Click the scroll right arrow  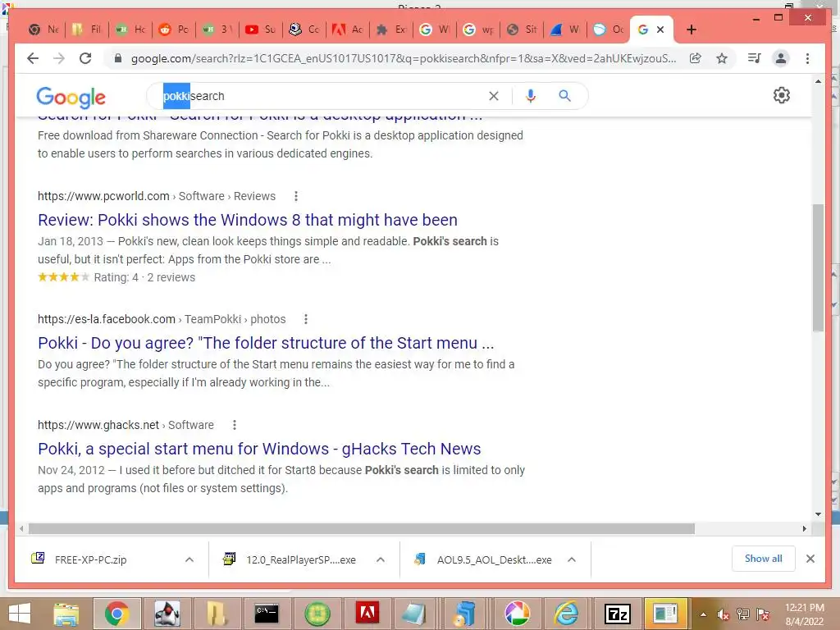coord(804,529)
